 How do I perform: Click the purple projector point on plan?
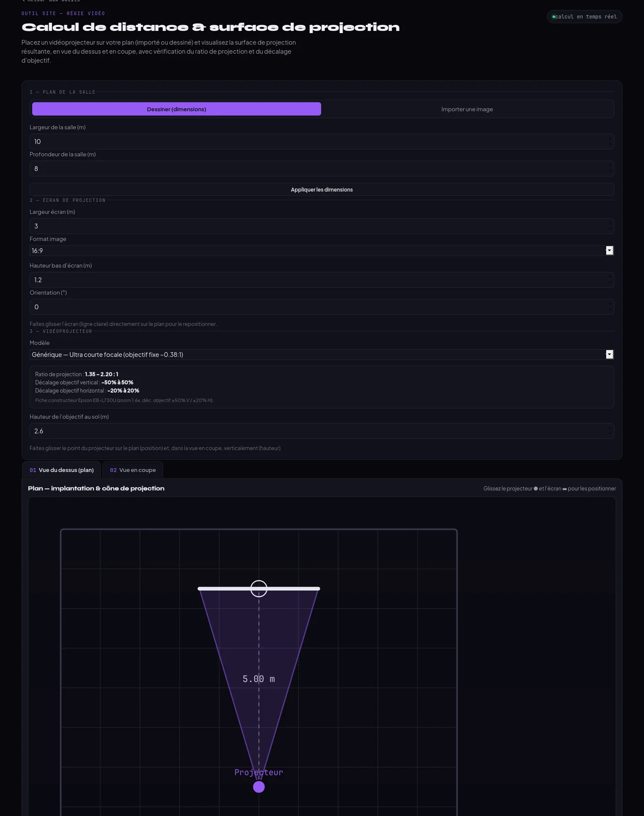point(259,787)
